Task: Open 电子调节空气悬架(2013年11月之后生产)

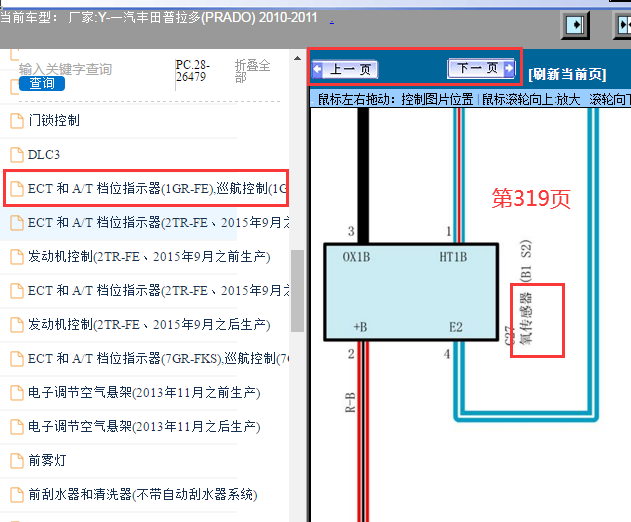Action: [144, 427]
